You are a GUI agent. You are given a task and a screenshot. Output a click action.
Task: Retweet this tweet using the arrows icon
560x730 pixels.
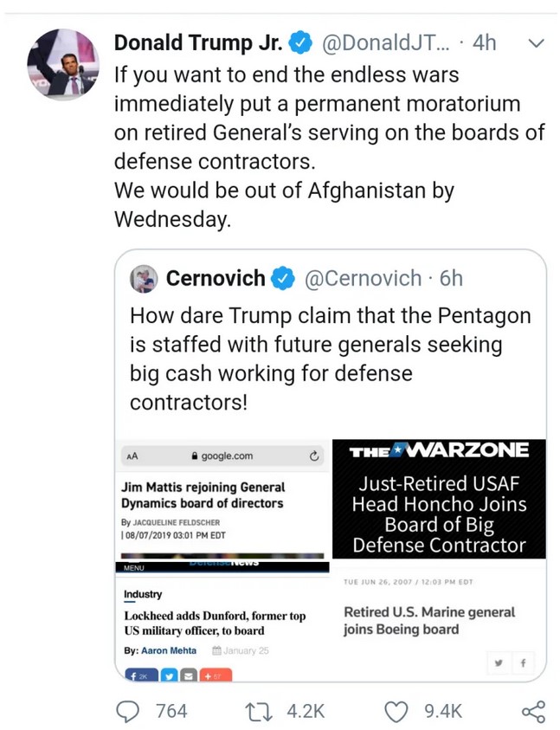click(257, 711)
